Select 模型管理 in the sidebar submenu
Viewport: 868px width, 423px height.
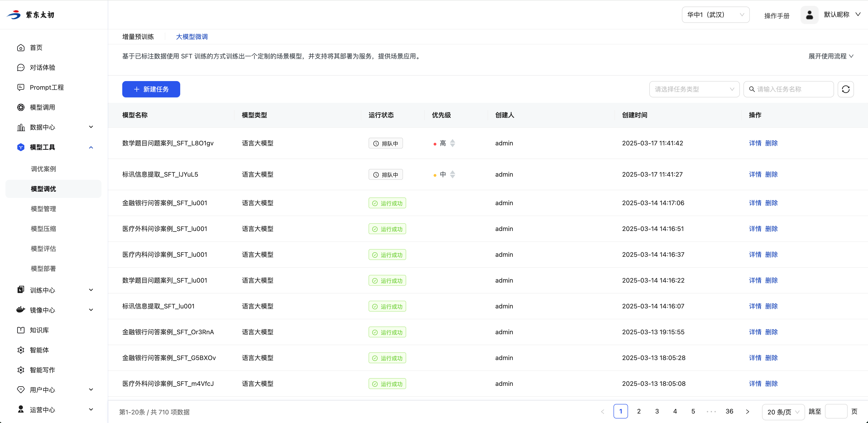pos(43,209)
